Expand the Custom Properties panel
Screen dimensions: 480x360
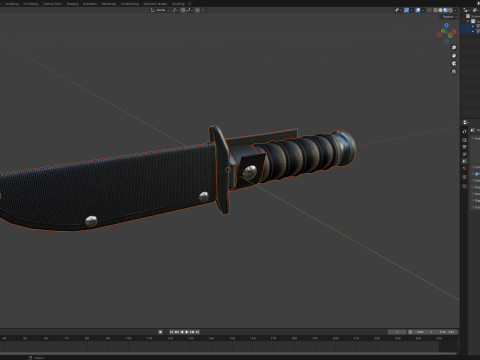point(475,207)
